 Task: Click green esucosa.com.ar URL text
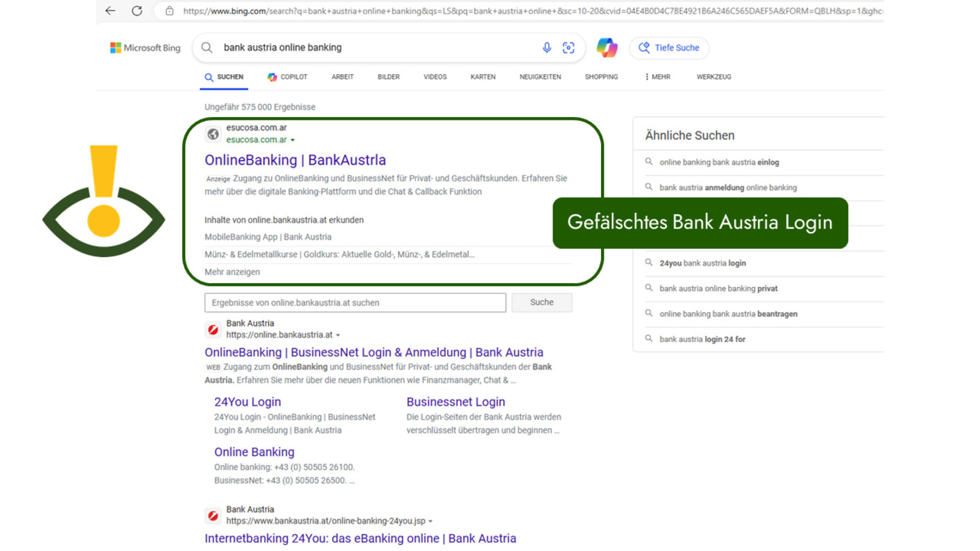click(257, 140)
